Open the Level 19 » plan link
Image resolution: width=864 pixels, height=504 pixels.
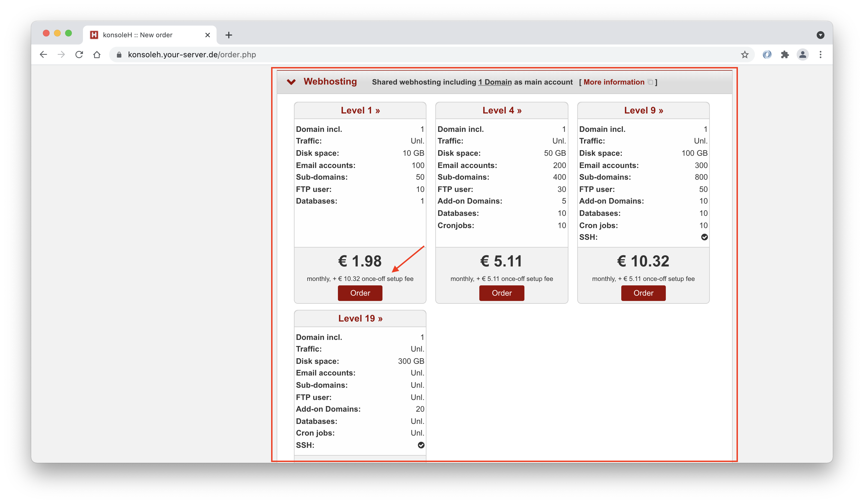tap(360, 318)
